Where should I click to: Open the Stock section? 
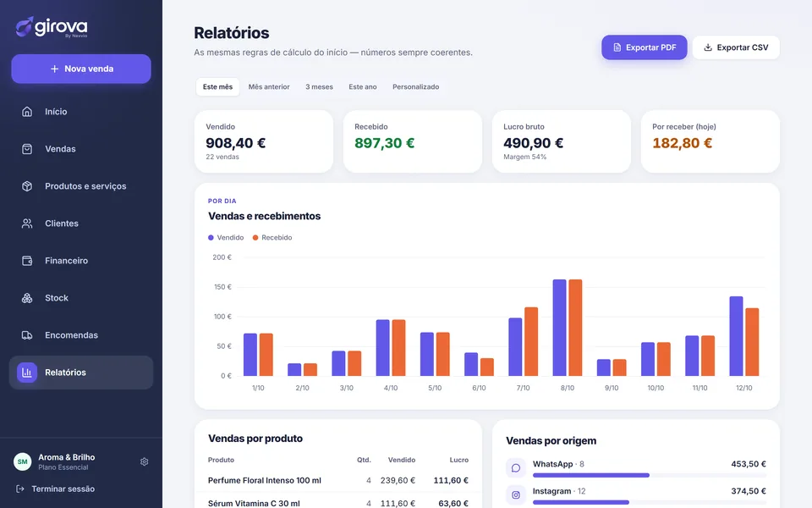pyautogui.click(x=81, y=298)
